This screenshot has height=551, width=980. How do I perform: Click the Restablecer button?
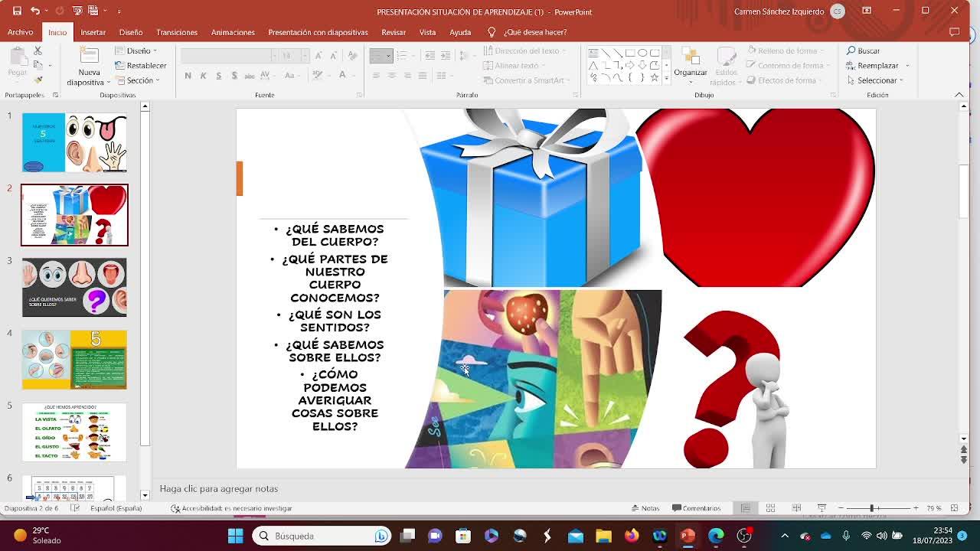[141, 66]
